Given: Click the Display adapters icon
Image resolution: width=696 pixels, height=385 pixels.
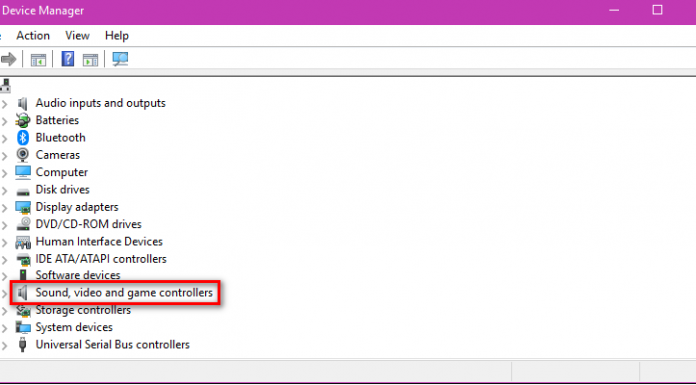Looking at the screenshot, I should click(23, 207).
